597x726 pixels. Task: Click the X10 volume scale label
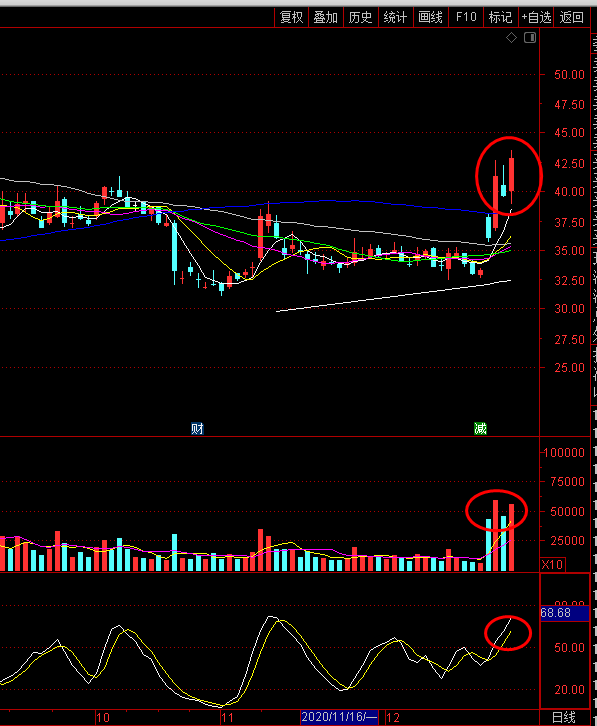click(552, 564)
